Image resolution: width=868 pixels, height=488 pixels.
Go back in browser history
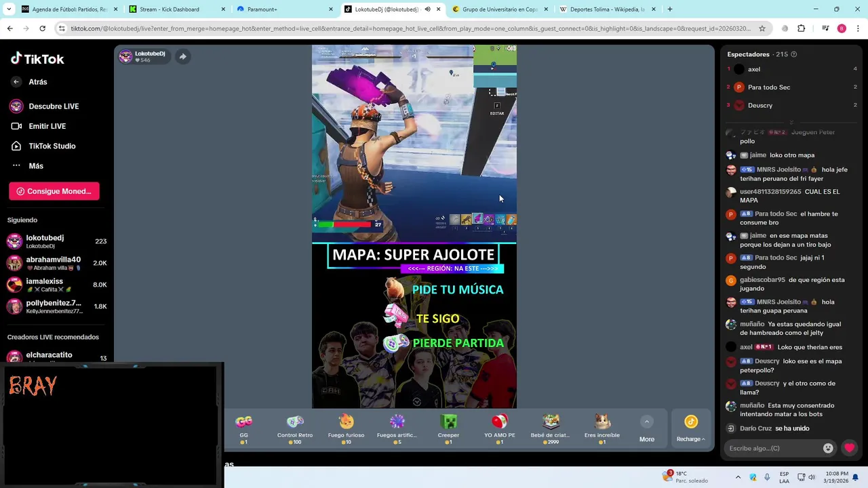coord(9,28)
